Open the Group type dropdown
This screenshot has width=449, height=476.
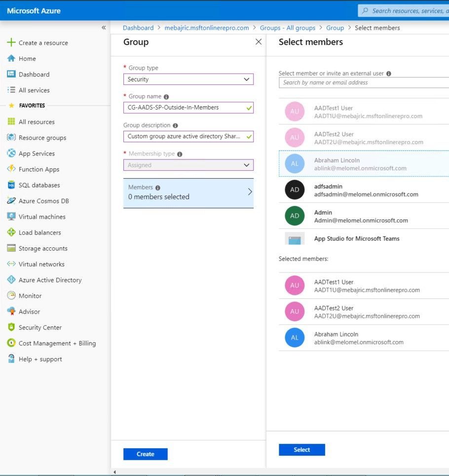point(188,79)
